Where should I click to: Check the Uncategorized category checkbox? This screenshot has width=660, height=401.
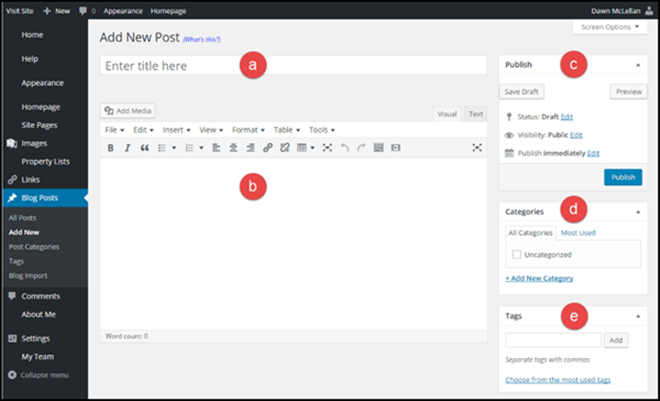coord(516,255)
